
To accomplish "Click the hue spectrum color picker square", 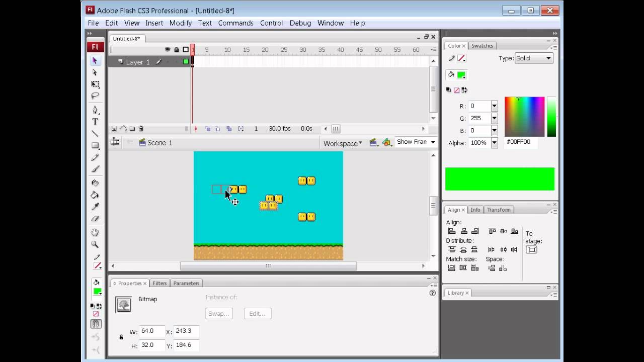I will 525,117.
